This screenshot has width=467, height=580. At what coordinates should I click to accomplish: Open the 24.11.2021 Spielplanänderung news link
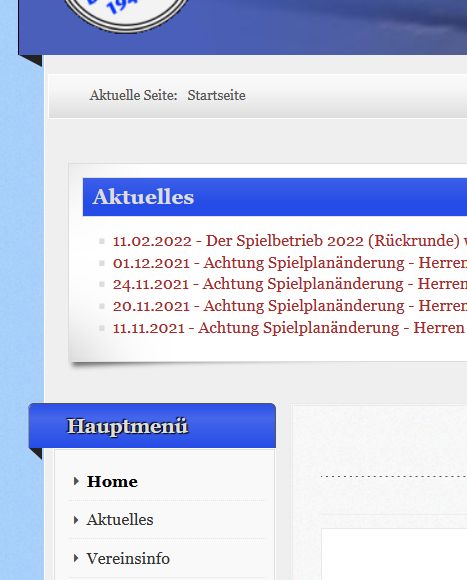click(x=290, y=284)
